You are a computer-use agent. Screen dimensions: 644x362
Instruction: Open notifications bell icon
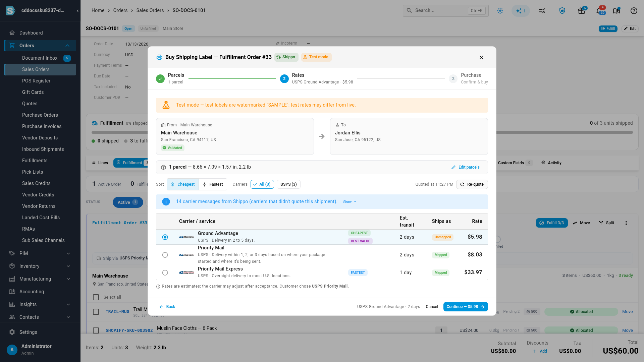click(599, 11)
